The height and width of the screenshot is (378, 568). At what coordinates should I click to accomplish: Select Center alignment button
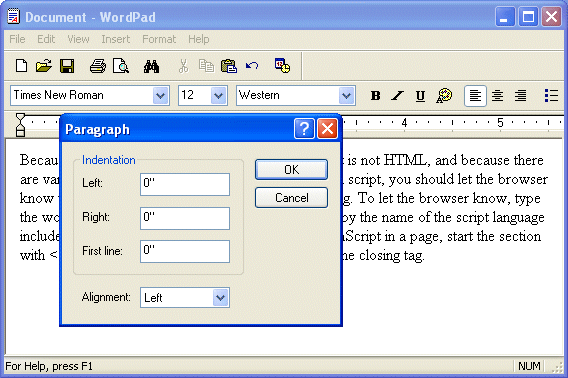(497, 96)
